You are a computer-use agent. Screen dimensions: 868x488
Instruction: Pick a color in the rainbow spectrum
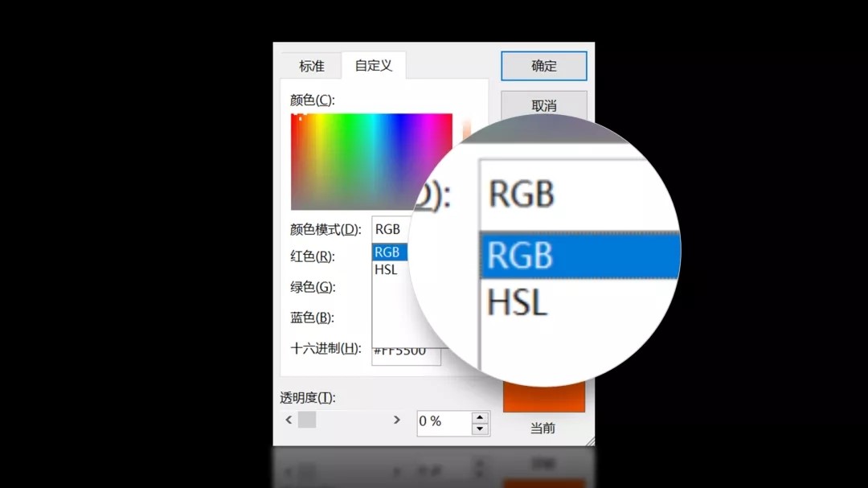tap(371, 161)
